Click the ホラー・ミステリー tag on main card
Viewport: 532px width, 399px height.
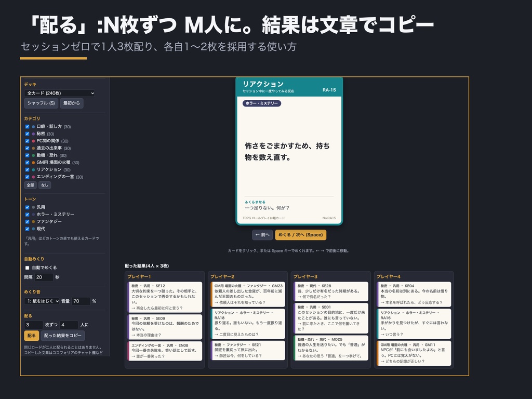tap(262, 103)
